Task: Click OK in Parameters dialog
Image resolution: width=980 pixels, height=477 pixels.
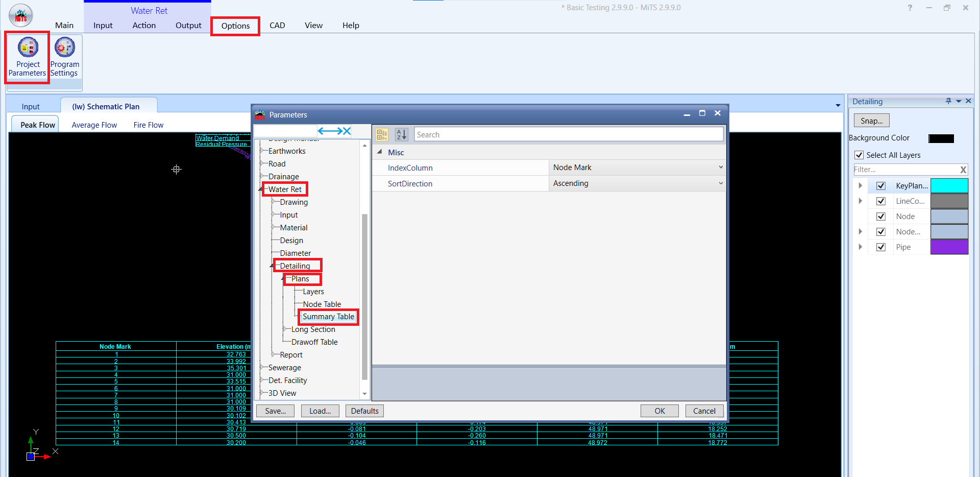Action: pos(659,411)
